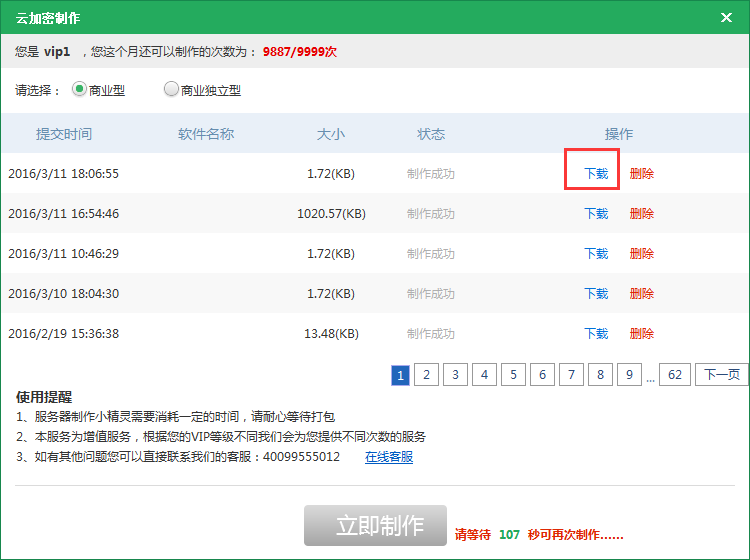Screen dimensions: 750x560
Task: Click the 软件名称 column header
Action: tap(206, 134)
